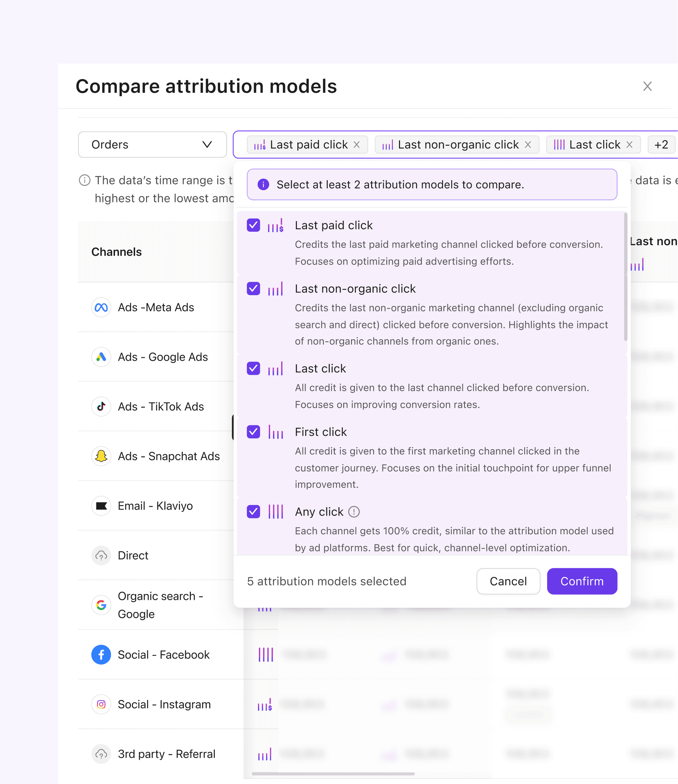
Task: Click the Last paid click model icon in list
Action: point(276,225)
